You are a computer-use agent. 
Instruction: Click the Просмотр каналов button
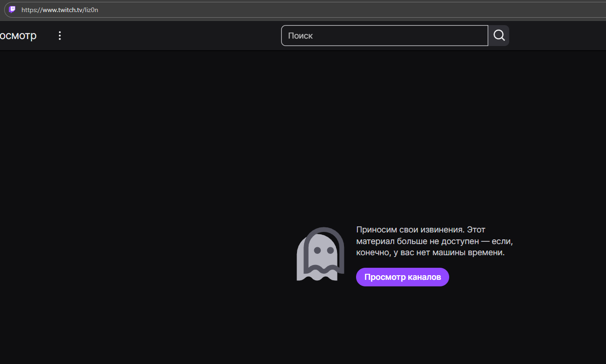(x=403, y=277)
